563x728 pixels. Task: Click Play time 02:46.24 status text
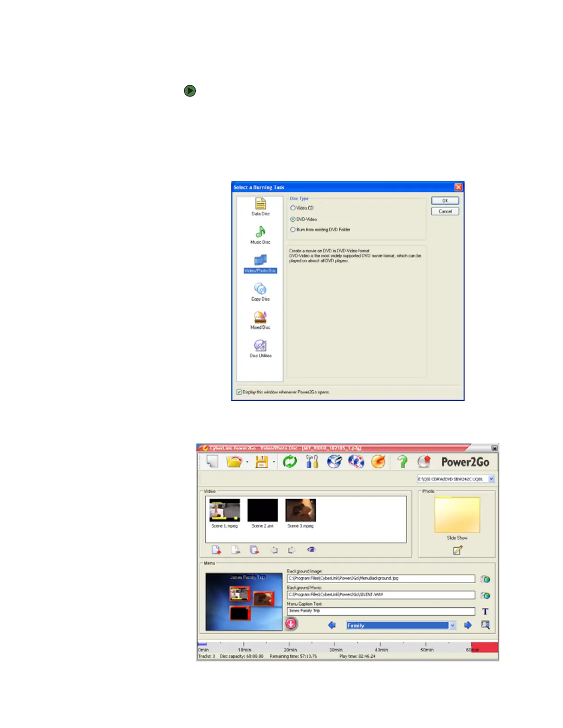357,656
